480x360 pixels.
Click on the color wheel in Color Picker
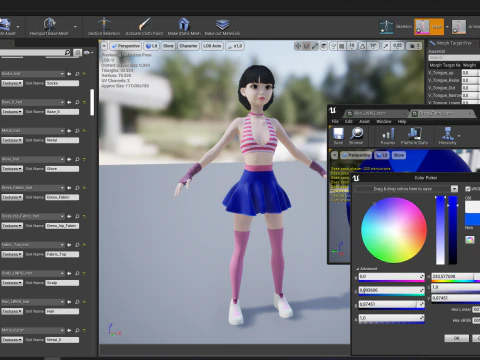click(x=394, y=230)
